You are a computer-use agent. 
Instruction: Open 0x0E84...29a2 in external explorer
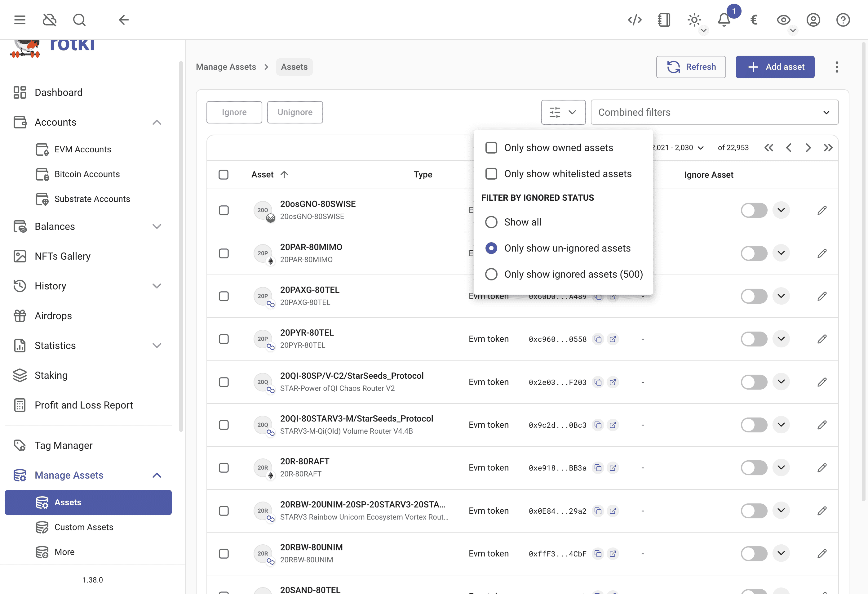(x=613, y=511)
